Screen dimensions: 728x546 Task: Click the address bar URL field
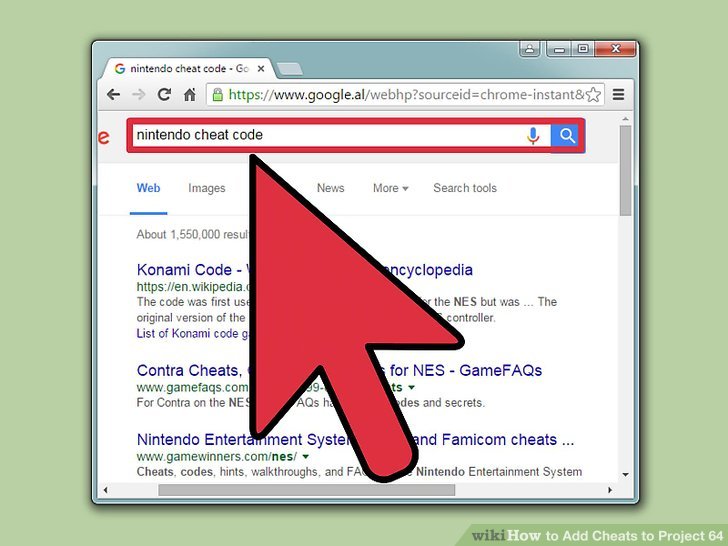(405, 95)
